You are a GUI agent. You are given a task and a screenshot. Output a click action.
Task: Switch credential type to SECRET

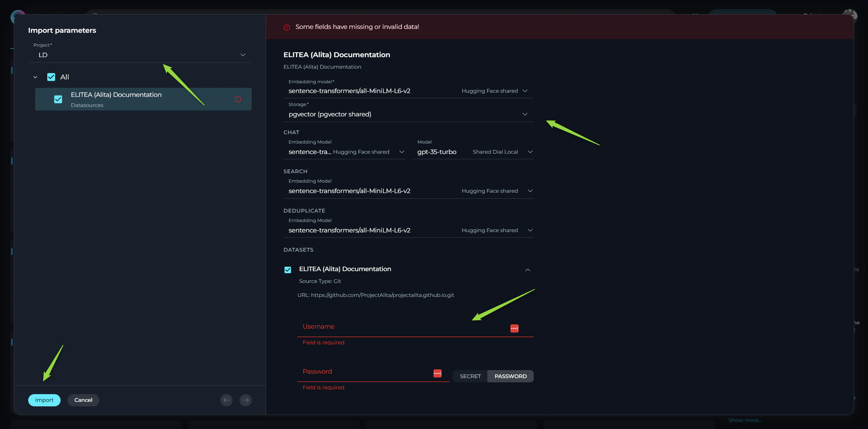470,376
